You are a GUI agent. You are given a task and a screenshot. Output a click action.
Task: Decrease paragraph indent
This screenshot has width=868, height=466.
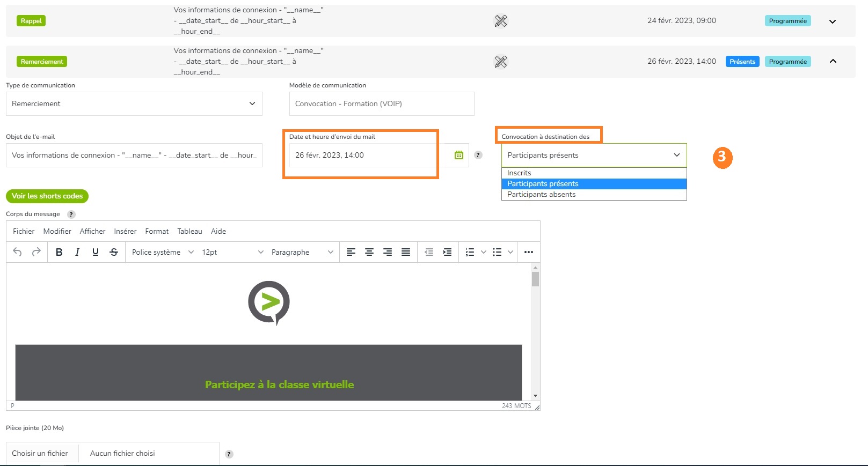tap(429, 252)
